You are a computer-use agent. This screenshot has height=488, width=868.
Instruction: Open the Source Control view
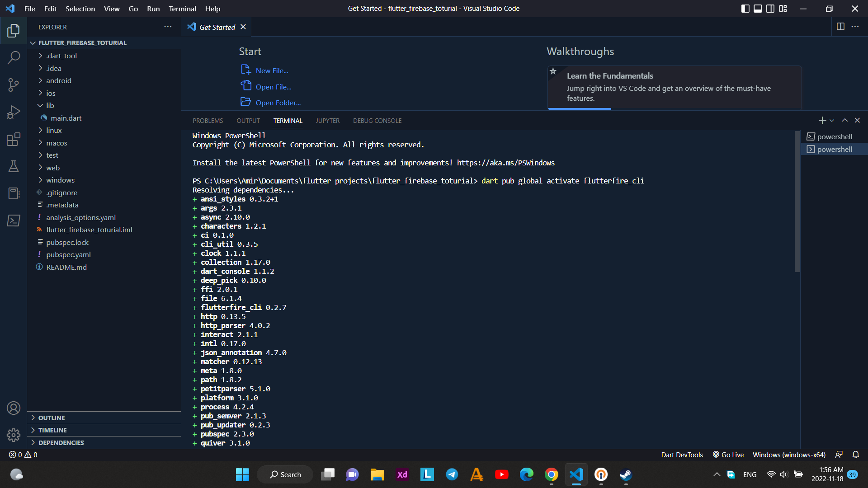tap(14, 84)
